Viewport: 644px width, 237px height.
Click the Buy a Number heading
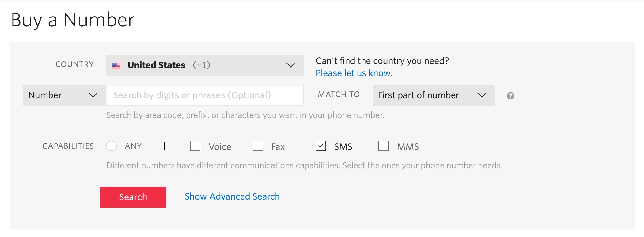coord(73,20)
